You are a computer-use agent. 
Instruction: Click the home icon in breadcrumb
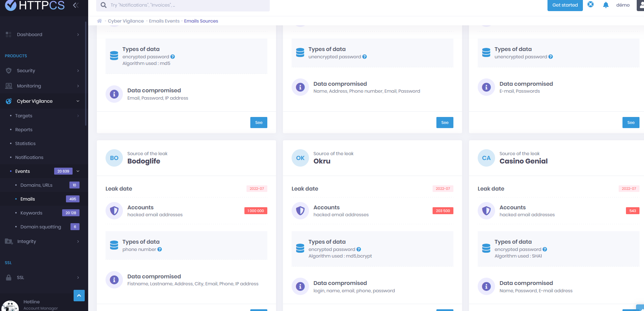(x=100, y=21)
